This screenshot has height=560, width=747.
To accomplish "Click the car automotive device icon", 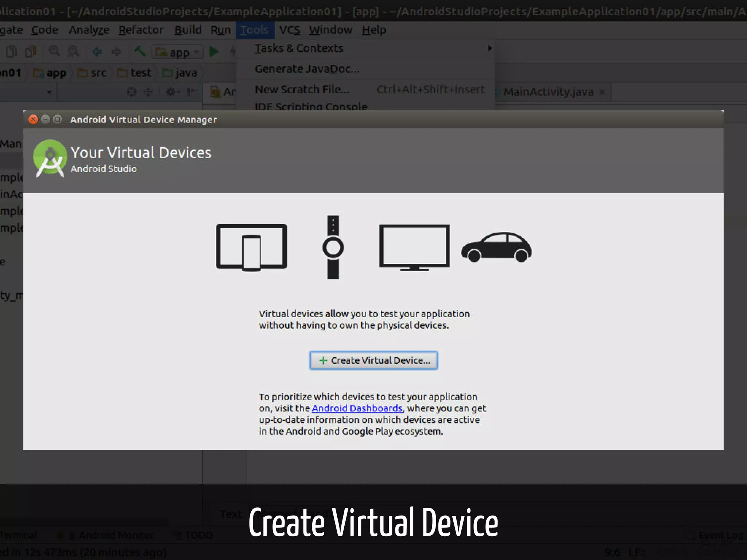I will coord(496,247).
